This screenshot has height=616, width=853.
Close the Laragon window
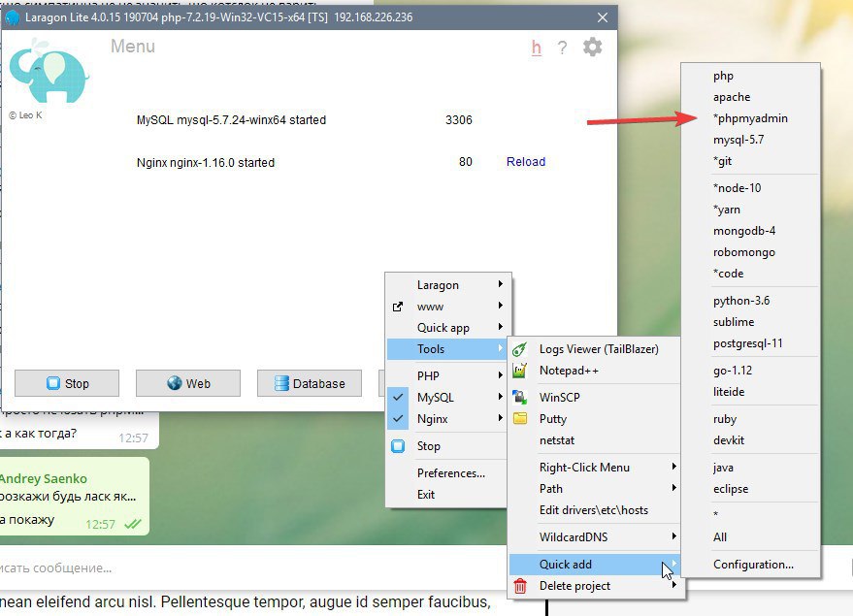coord(603,17)
